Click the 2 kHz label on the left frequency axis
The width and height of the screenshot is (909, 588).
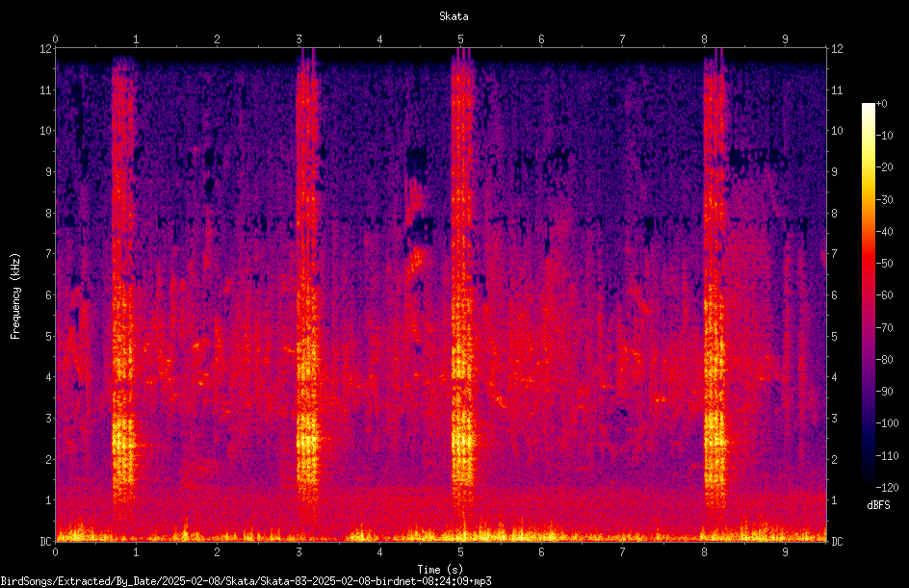point(49,459)
